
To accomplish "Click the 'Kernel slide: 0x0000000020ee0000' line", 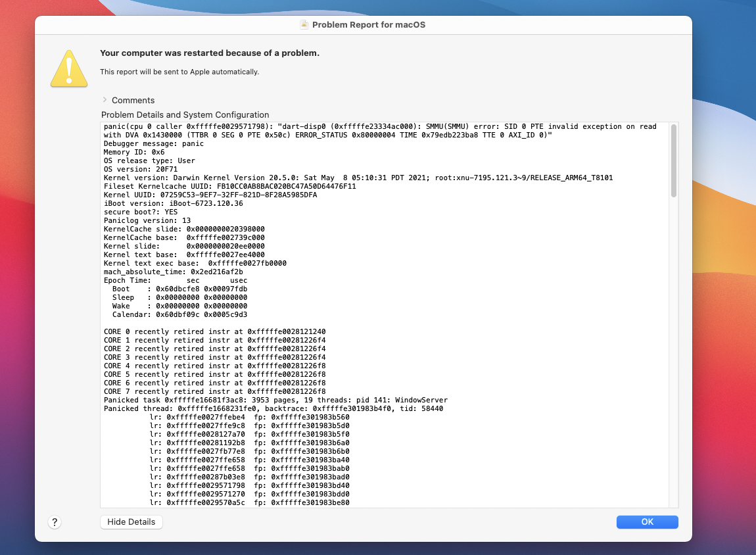I will coord(184,247).
